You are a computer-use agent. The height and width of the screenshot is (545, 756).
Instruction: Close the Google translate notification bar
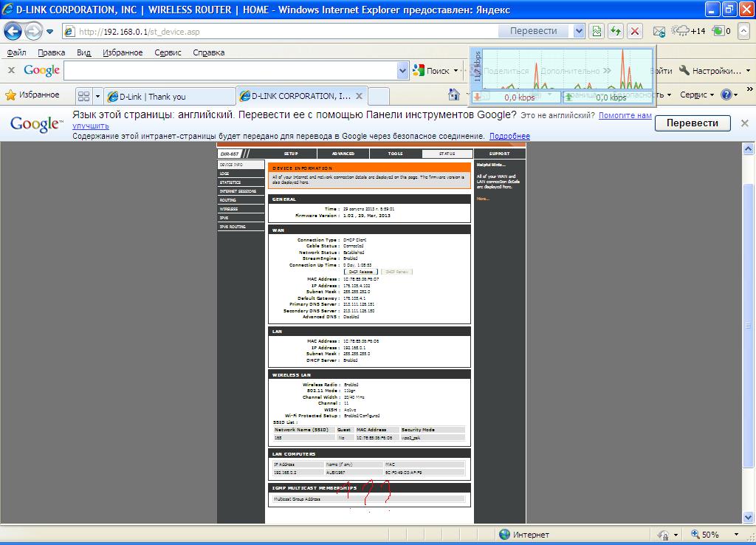pyautogui.click(x=744, y=123)
